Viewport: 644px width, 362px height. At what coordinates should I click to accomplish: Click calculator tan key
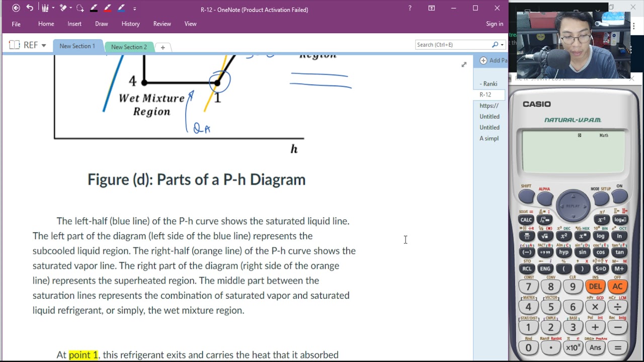620,252
